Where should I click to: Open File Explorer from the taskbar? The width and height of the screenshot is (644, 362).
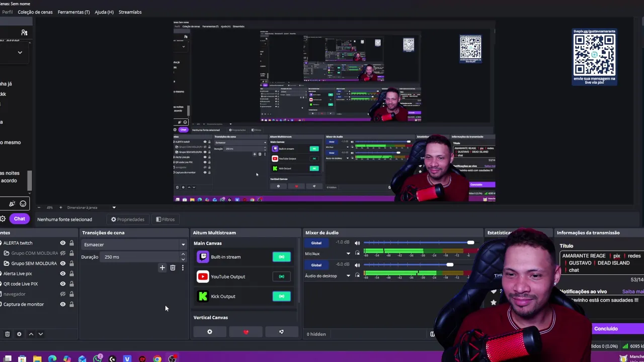point(37,358)
